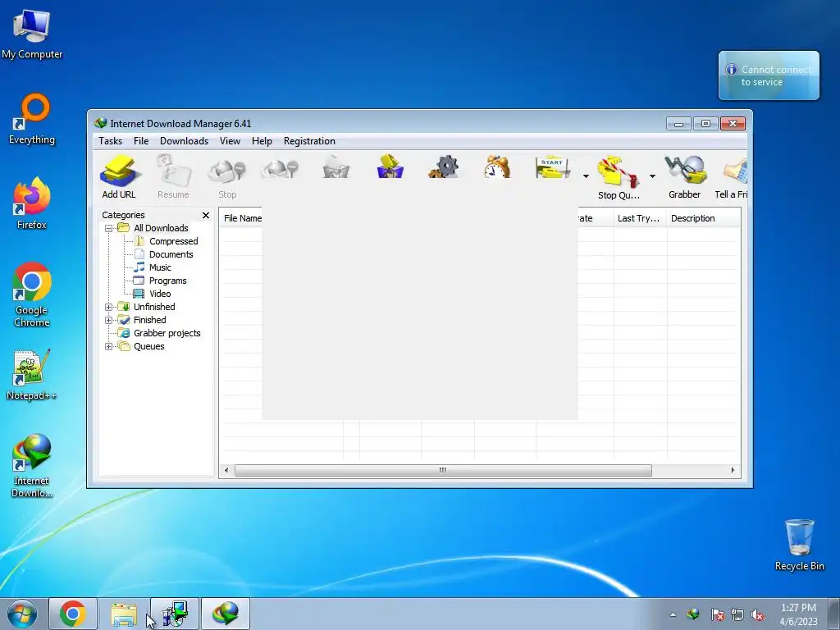
Task: Click the network tray icon
Action: (737, 614)
